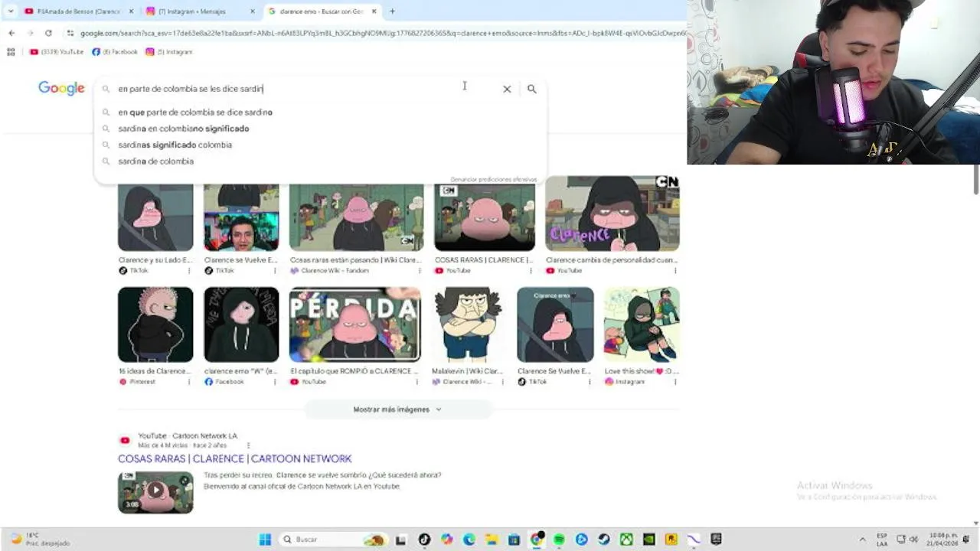Click the page vertical scrollbar
Screen dimensions: 980x551
pos(976,181)
